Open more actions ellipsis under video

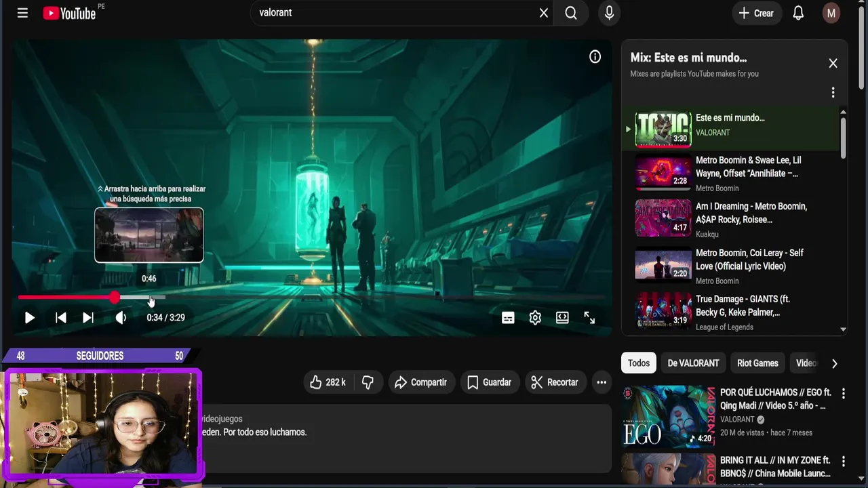[601, 382]
